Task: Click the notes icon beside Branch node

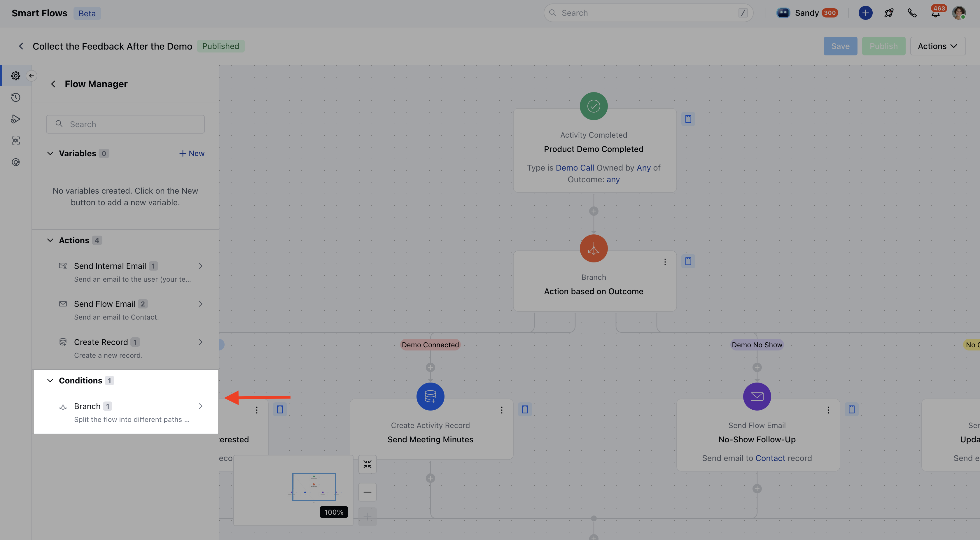Action: 688,261
